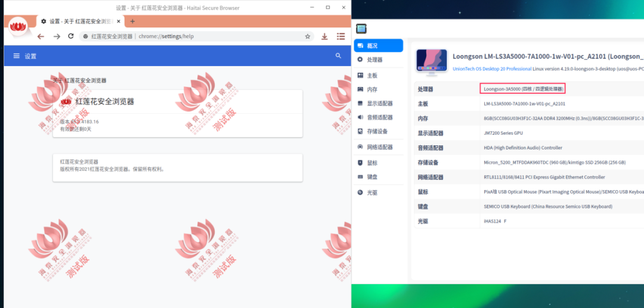Open a new browser tab with the plus button

[132, 21]
